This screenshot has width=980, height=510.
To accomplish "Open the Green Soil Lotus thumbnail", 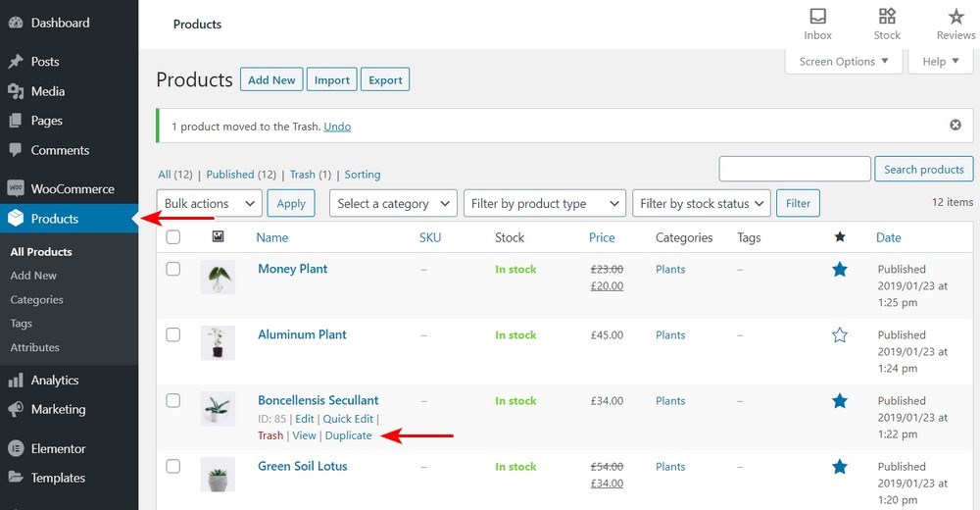I will pos(218,475).
